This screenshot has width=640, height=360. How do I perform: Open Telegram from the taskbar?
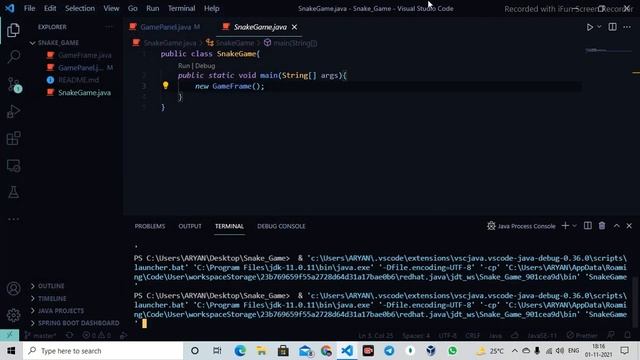(389, 351)
